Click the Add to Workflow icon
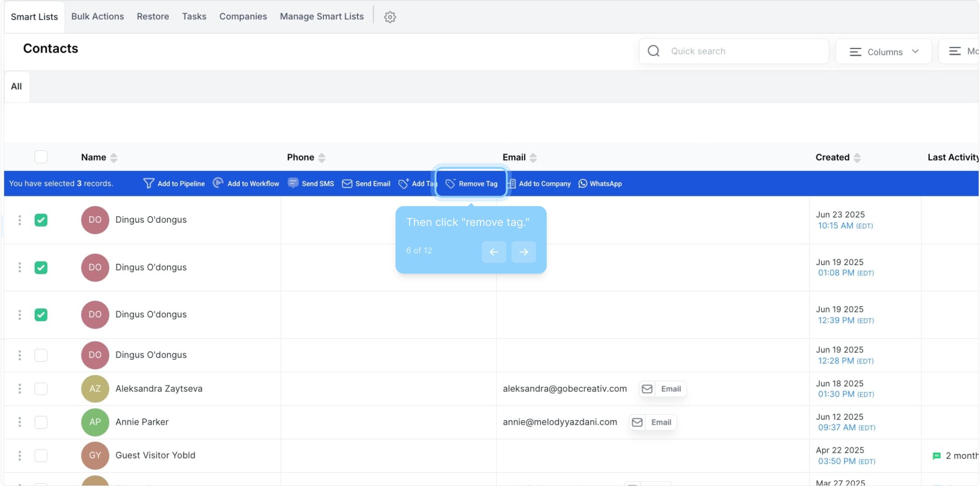 [x=218, y=183]
